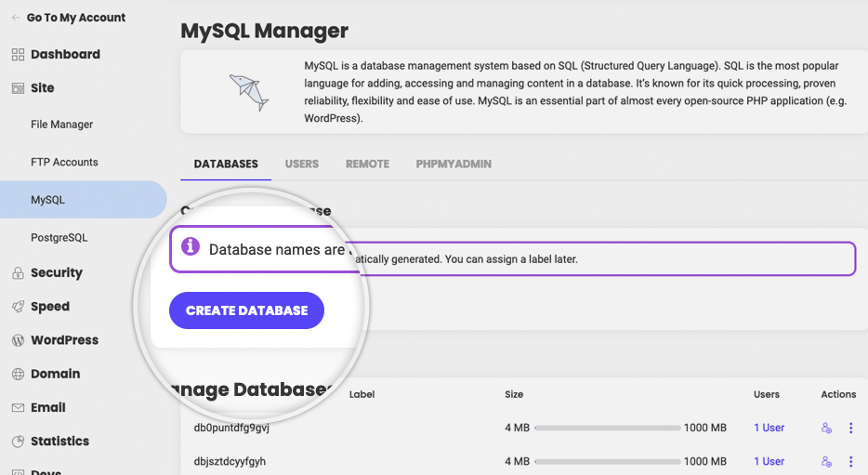Click the MySQL dolphin illustration

[x=249, y=92]
